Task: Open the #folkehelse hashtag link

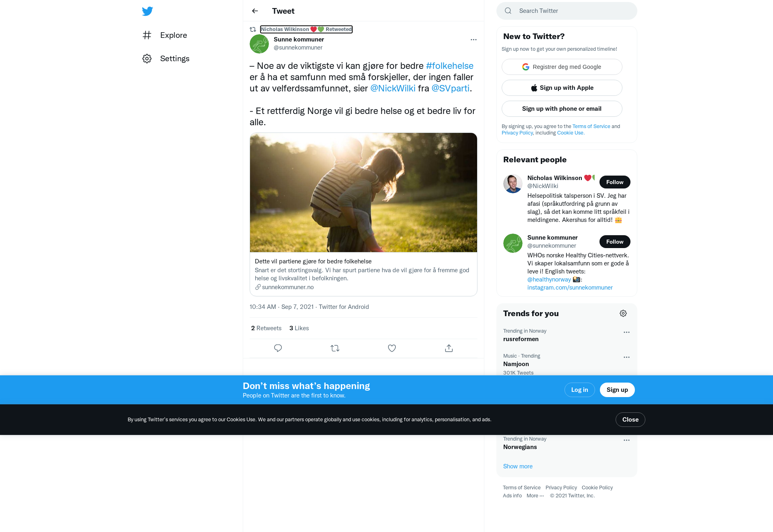Action: coord(450,66)
